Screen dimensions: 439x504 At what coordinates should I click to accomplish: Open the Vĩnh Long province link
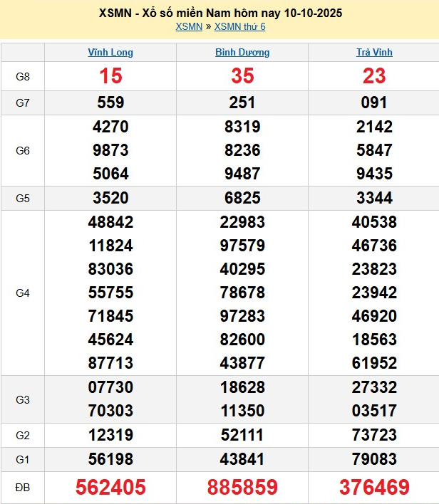(x=110, y=52)
